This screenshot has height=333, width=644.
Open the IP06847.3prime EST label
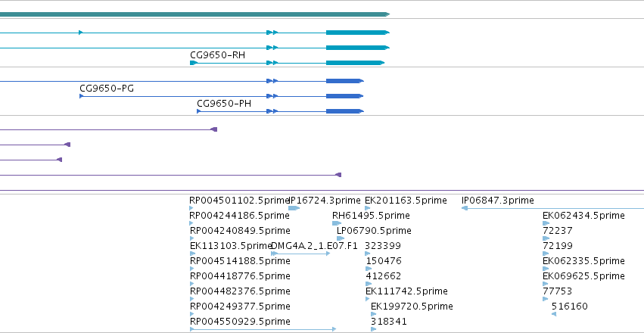pos(498,201)
